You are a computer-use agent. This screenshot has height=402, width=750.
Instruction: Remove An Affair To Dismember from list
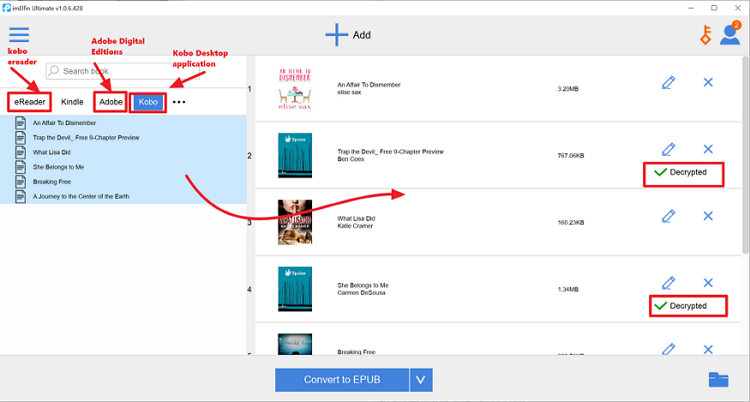pyautogui.click(x=708, y=82)
